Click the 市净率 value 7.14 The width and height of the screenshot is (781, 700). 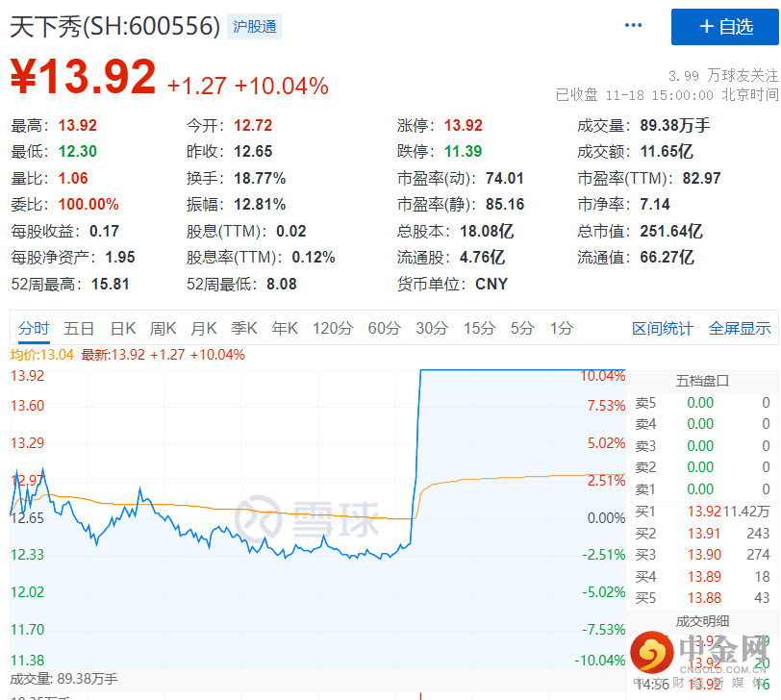pyautogui.click(x=655, y=205)
